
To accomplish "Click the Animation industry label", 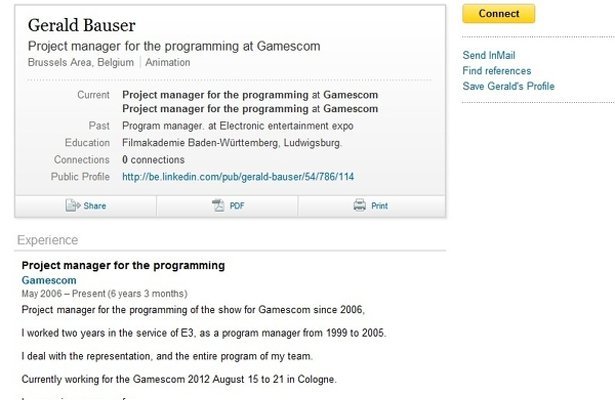I will [x=168, y=62].
